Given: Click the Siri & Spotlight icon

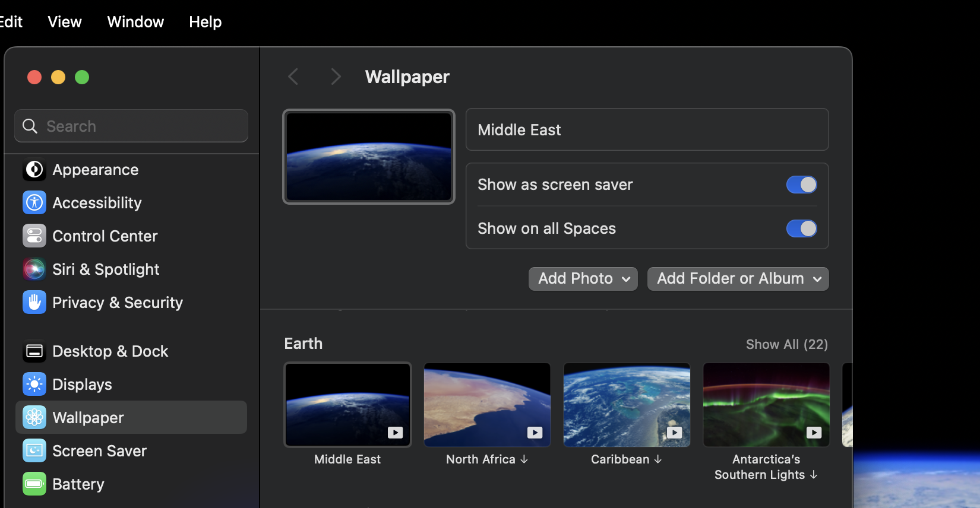Looking at the screenshot, I should click(x=34, y=269).
